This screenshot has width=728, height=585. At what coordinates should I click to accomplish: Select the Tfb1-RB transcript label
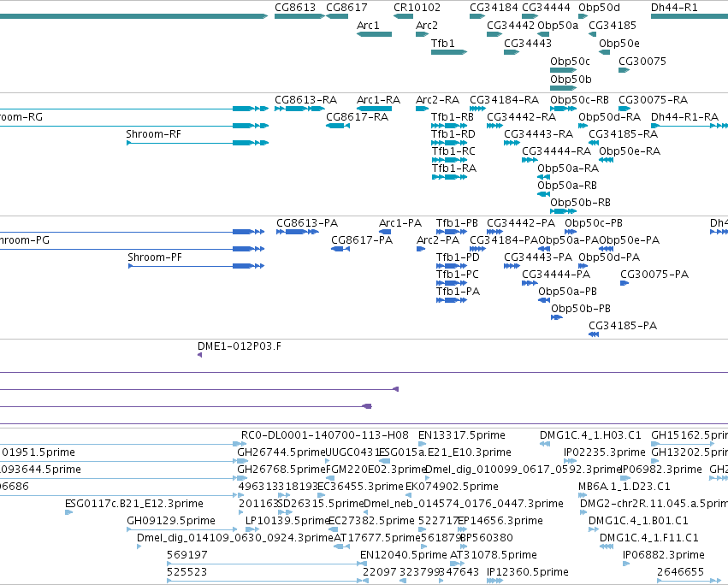pyautogui.click(x=453, y=117)
